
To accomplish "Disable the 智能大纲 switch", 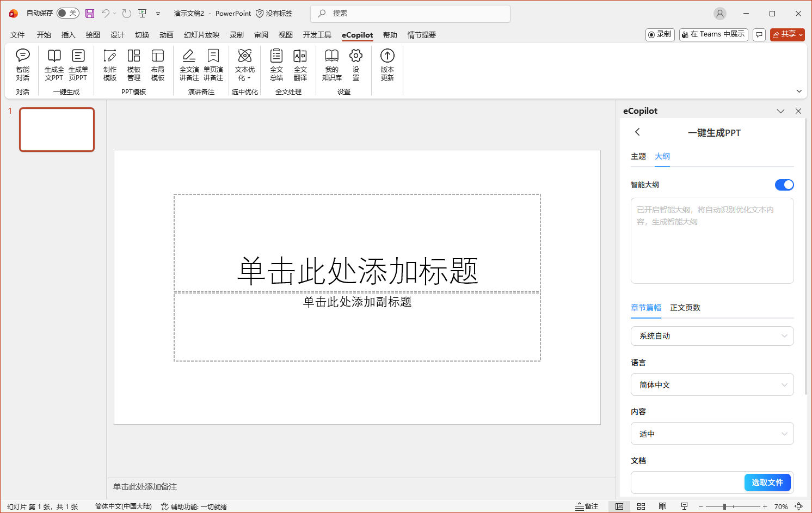I will 784,185.
